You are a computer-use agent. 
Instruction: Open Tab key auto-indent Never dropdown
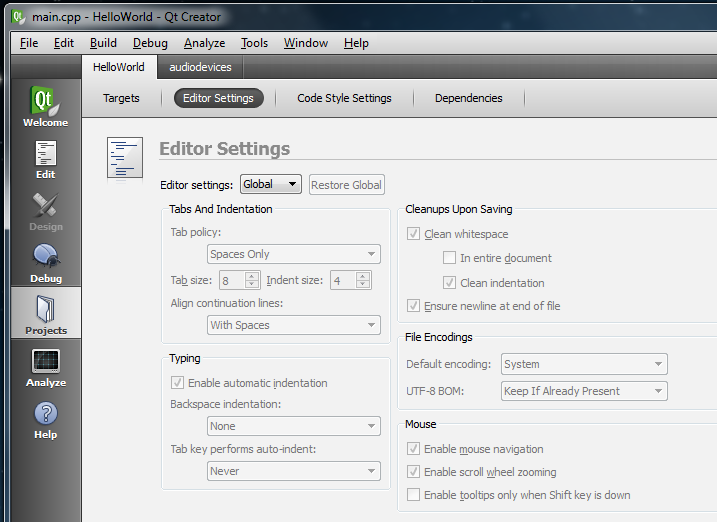click(294, 471)
